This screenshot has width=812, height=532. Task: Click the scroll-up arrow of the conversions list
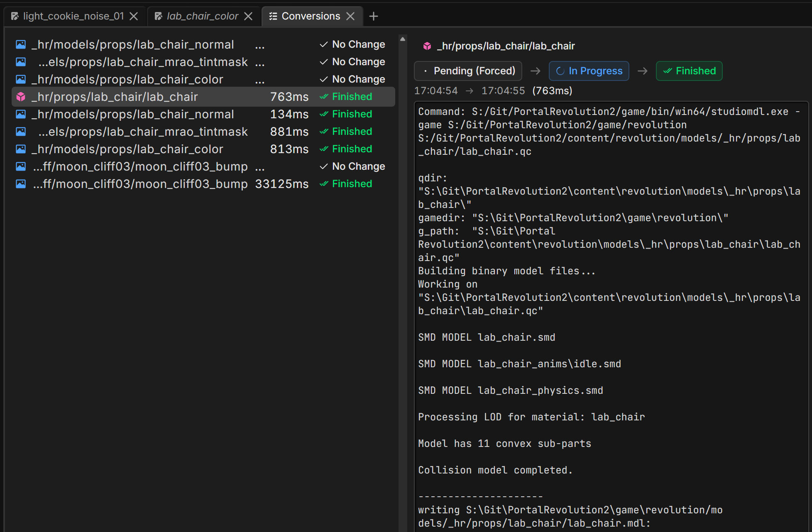(402, 39)
